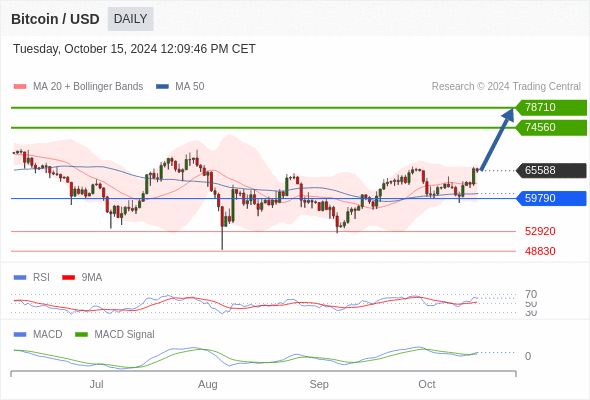
Task: Click the DAILY timeframe button
Action: tap(130, 19)
